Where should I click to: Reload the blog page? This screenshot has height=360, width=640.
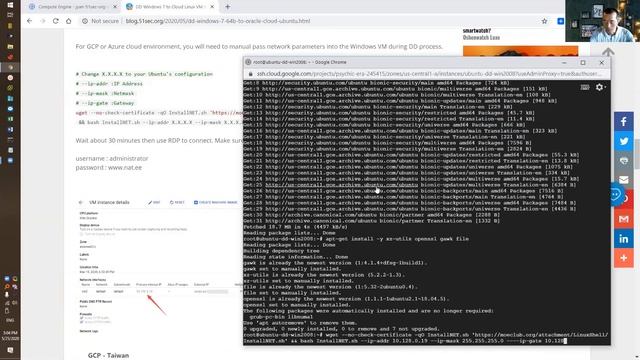[56, 21]
